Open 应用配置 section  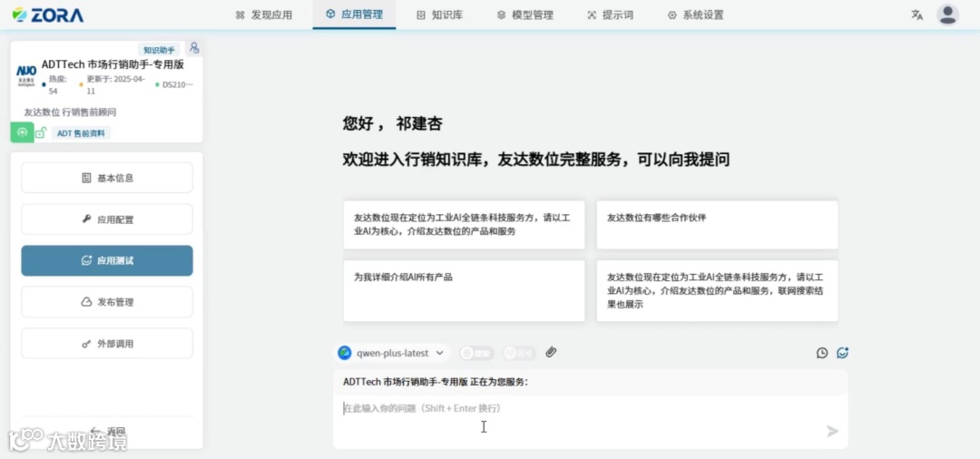point(107,220)
